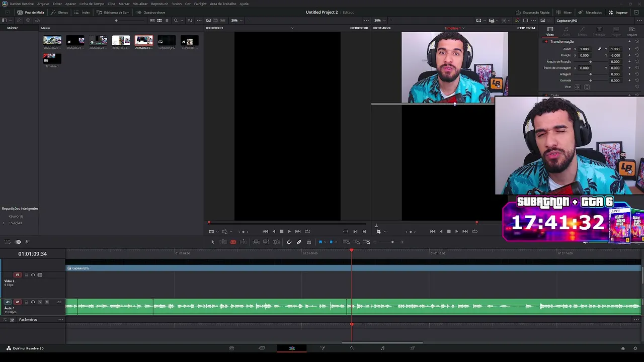644x362 pixels.
Task: Expand the Coleções tree item
Action: pos(4,223)
